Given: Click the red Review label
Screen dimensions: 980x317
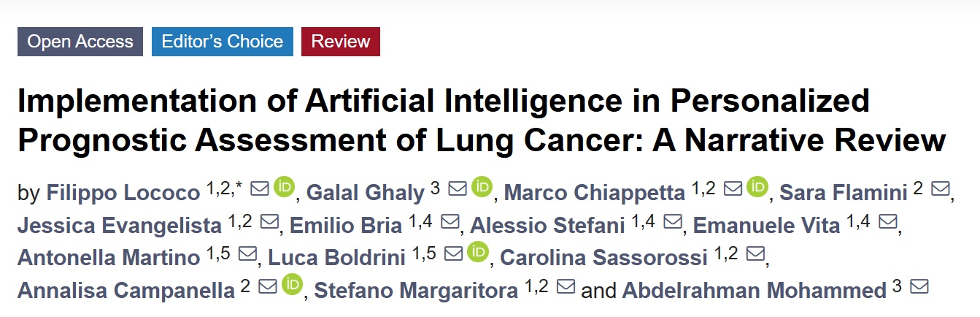Looking at the screenshot, I should point(341,42).
